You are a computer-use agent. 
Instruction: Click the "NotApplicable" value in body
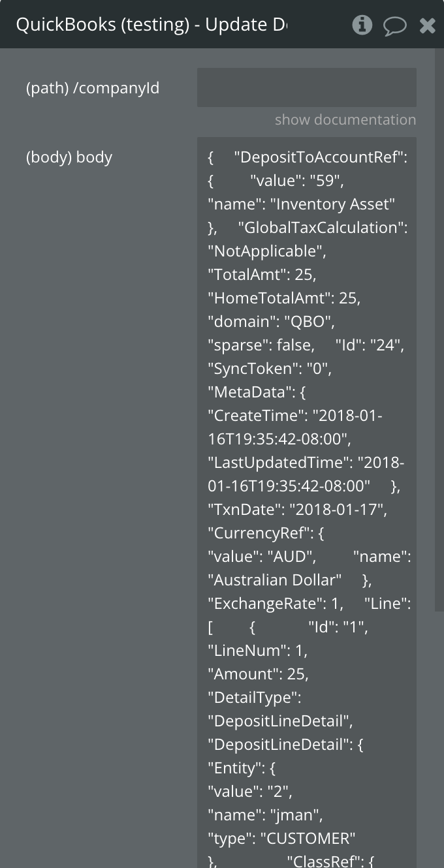coord(262,251)
